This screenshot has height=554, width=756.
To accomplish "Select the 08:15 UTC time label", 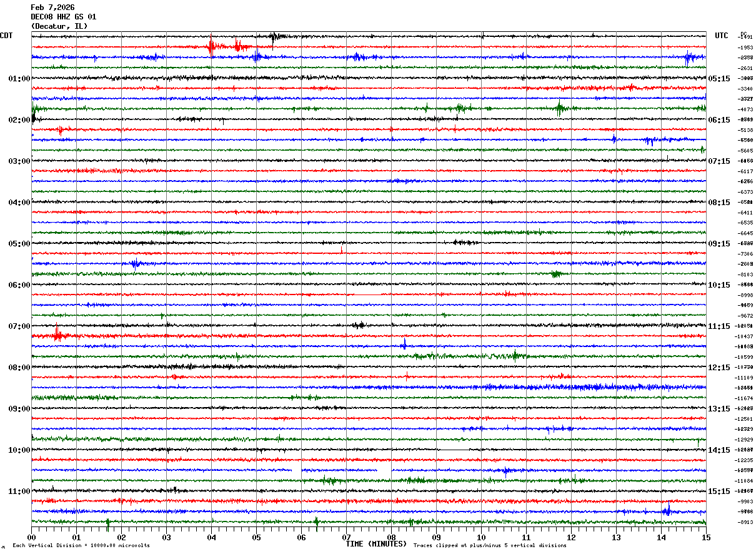I will click(x=719, y=203).
